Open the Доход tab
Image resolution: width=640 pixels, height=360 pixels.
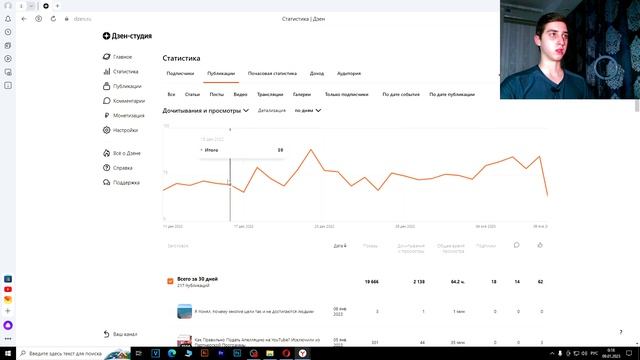(317, 73)
